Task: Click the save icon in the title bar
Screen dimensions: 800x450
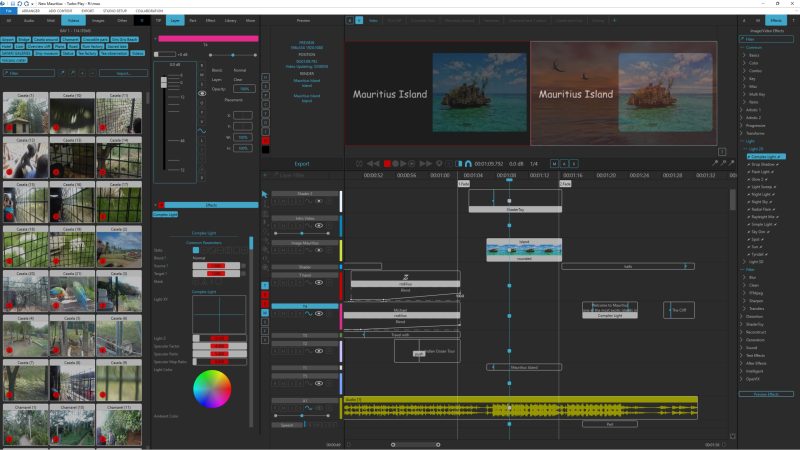Action: point(12,3)
